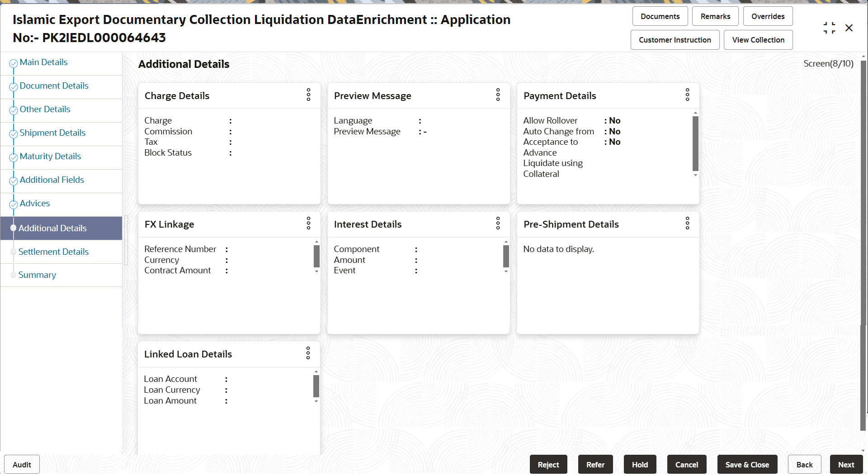Switch to Additional Fields step
868x476 pixels.
click(52, 180)
